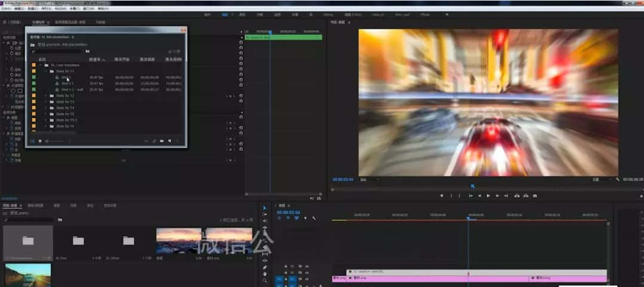Open the Program monitor zoom level dropdown
The width and height of the screenshot is (644, 287).
click(x=369, y=180)
